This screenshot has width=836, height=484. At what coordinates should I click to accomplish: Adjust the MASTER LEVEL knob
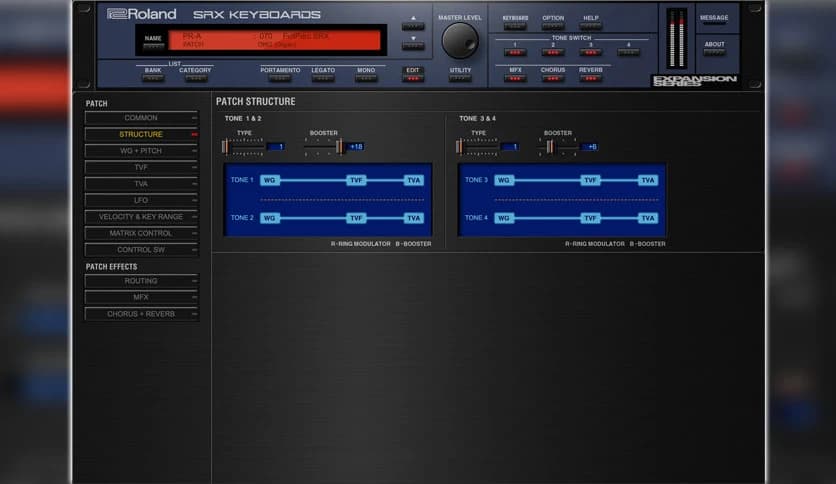[x=460, y=41]
